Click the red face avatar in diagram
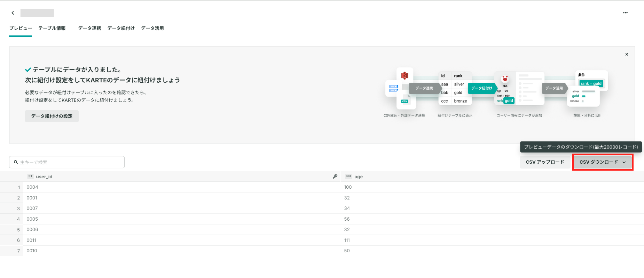644x278 pixels. click(505, 79)
